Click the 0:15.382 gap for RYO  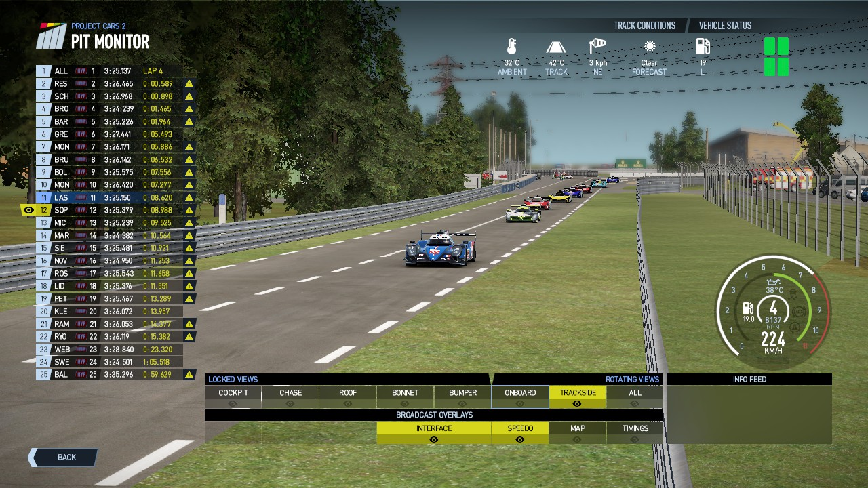coord(157,337)
